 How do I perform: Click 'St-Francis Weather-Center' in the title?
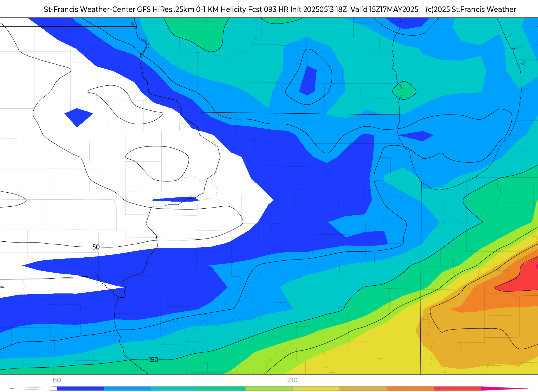(x=89, y=10)
